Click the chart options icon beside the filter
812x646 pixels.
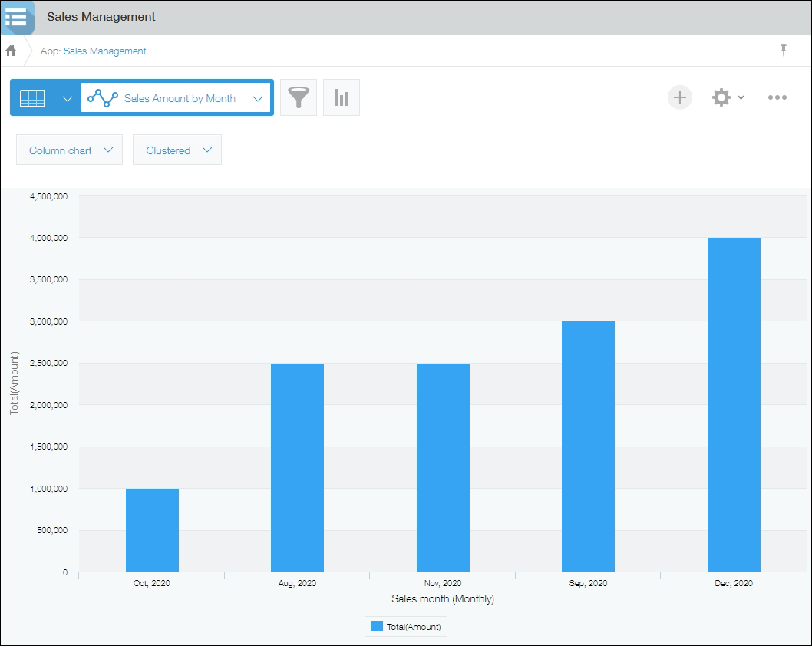coord(341,97)
